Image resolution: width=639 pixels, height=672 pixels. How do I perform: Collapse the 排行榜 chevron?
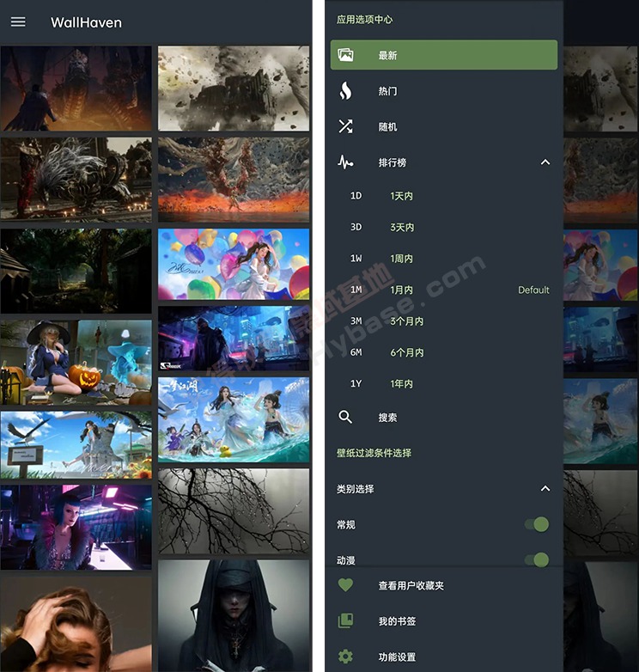pyautogui.click(x=545, y=162)
